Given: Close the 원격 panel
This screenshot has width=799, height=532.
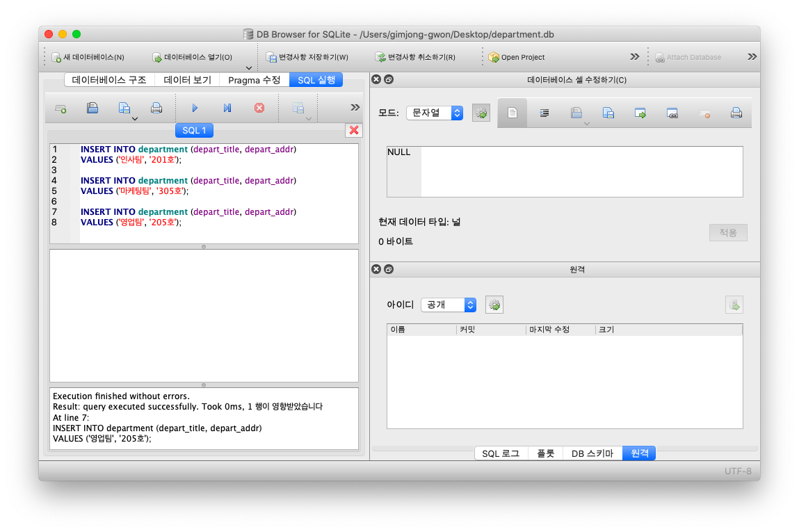Looking at the screenshot, I should (376, 269).
